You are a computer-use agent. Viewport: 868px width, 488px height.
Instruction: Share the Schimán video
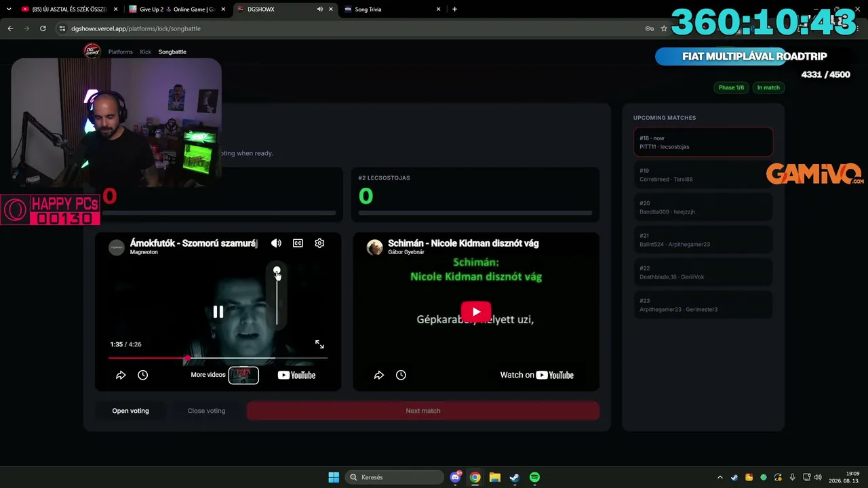pos(379,375)
